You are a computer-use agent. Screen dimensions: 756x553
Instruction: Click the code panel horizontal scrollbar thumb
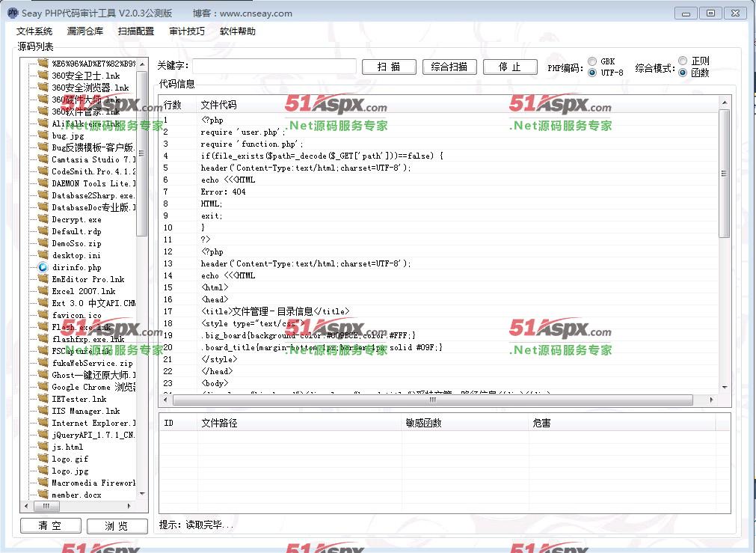(433, 400)
